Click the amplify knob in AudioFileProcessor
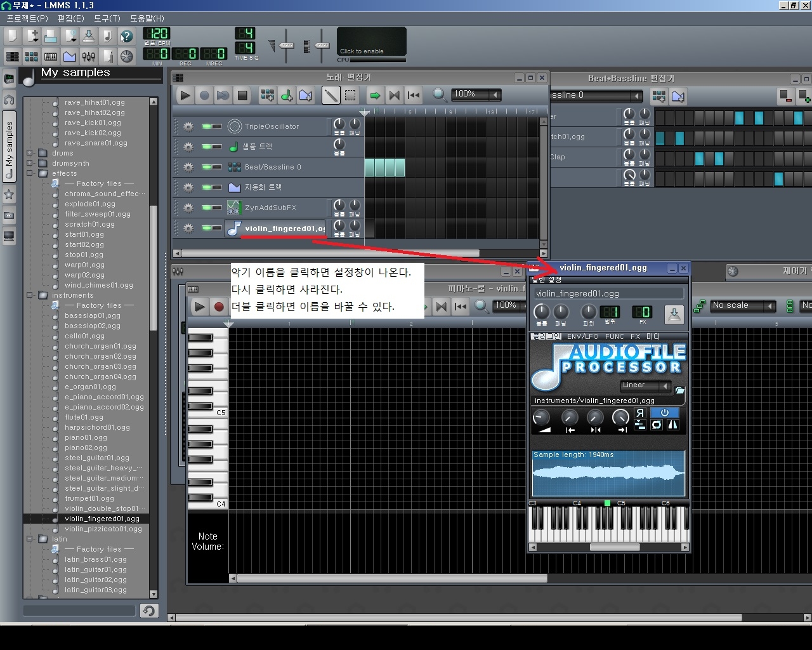Viewport: 812px width, 650px height. 541,418
